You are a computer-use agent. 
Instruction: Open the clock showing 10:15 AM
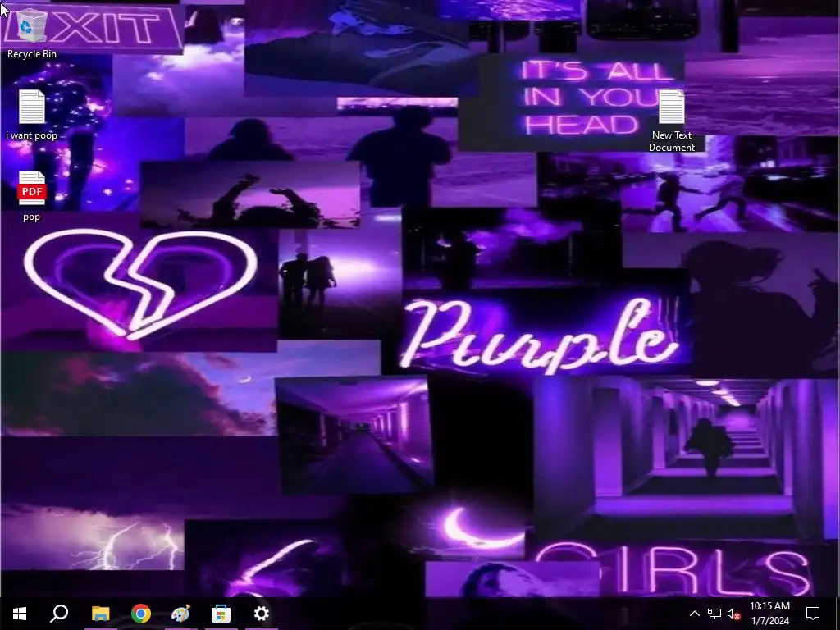(x=769, y=614)
